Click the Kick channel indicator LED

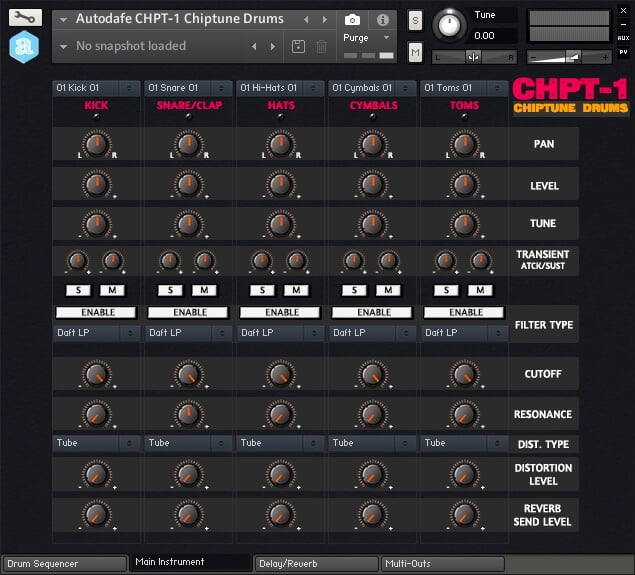pos(96,117)
